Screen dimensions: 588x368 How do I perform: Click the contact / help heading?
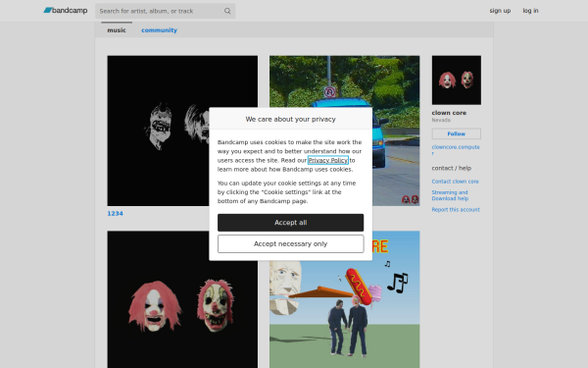452,168
